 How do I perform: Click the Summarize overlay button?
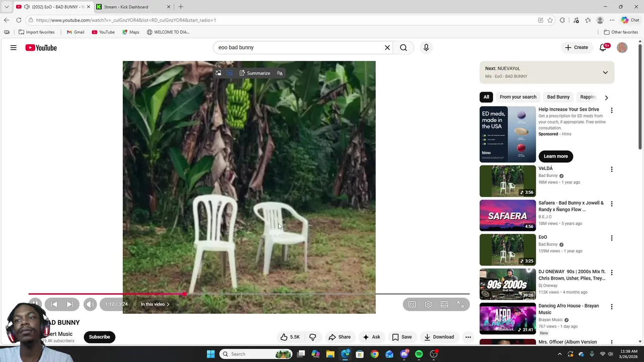click(x=255, y=73)
